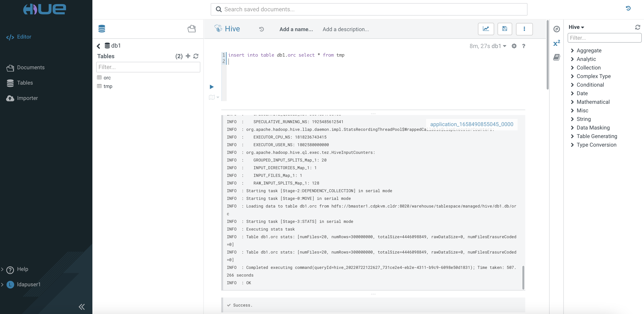Click the editor help question mark icon
This screenshot has height=314, width=644.
click(x=523, y=46)
